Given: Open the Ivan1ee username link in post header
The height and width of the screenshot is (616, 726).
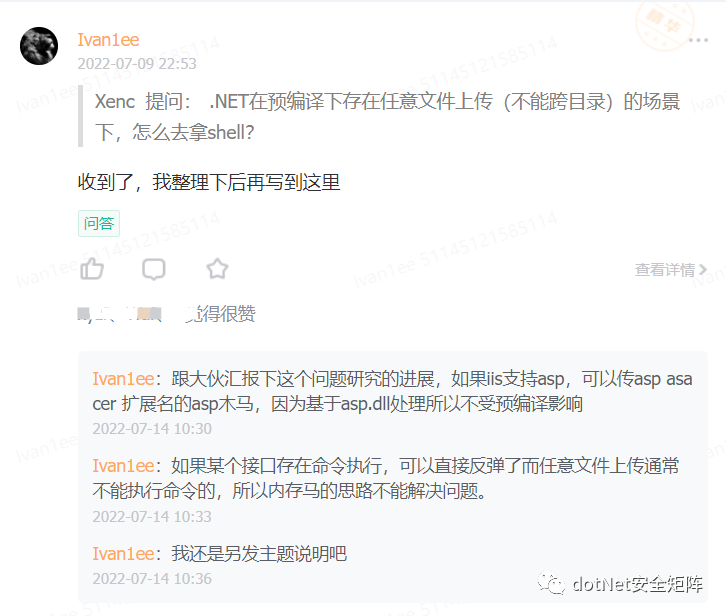Looking at the screenshot, I should click(x=108, y=40).
